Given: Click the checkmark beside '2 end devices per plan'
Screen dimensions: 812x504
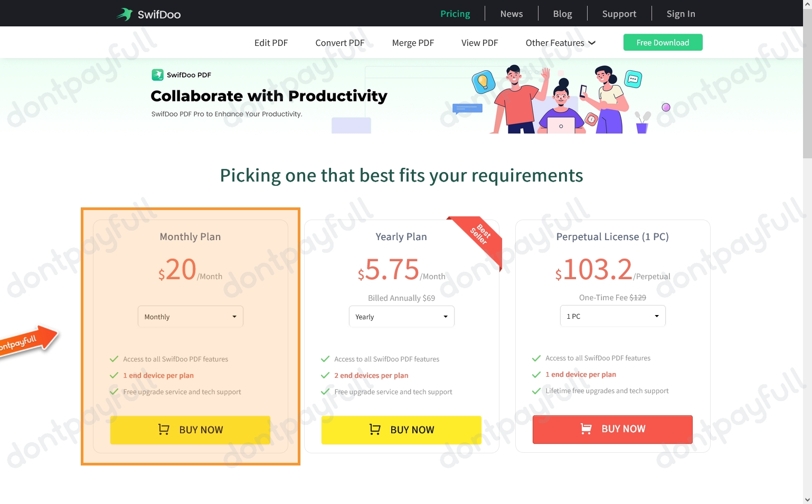Looking at the screenshot, I should (x=325, y=375).
